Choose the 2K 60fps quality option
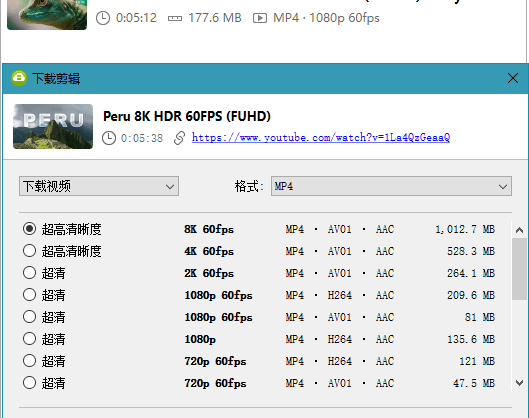The width and height of the screenshot is (529, 418). click(29, 273)
